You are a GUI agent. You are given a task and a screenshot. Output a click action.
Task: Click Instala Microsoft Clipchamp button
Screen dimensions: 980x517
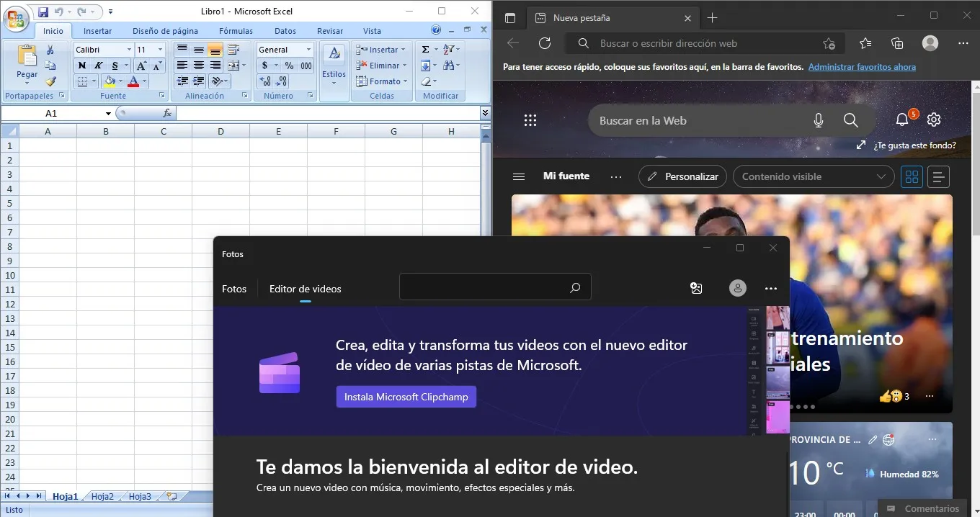point(406,397)
